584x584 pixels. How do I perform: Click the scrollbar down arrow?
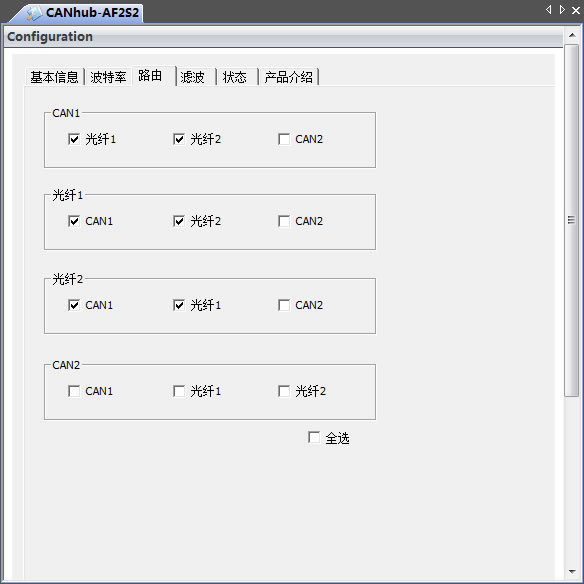(572, 571)
